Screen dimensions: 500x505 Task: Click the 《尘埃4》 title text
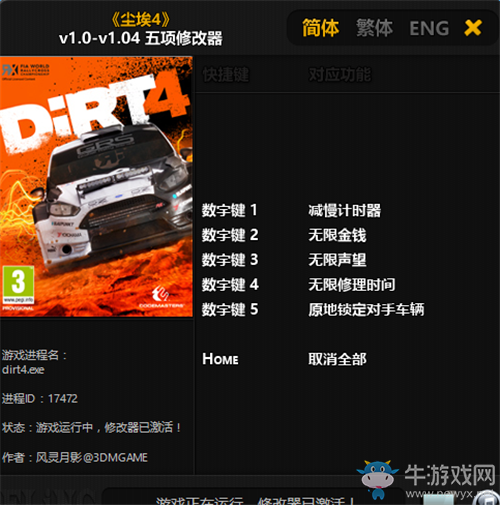pyautogui.click(x=141, y=20)
